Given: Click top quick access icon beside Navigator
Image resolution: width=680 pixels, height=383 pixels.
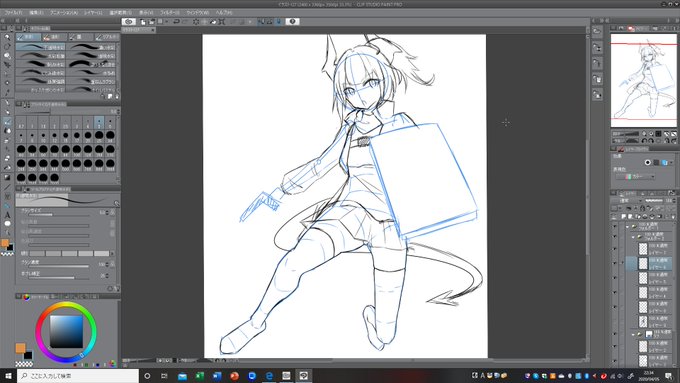Looking at the screenshot, I should coord(597,31).
